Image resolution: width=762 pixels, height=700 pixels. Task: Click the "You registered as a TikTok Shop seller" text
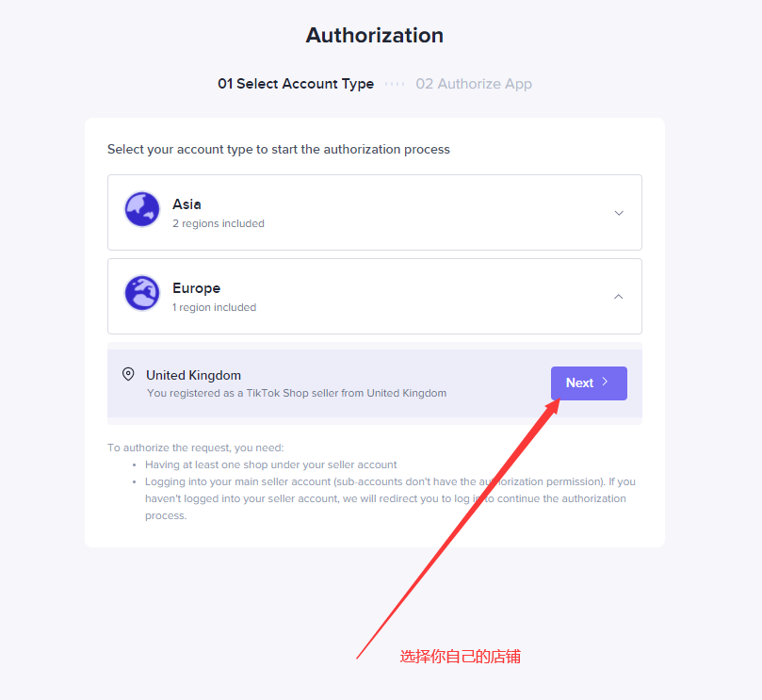click(296, 393)
